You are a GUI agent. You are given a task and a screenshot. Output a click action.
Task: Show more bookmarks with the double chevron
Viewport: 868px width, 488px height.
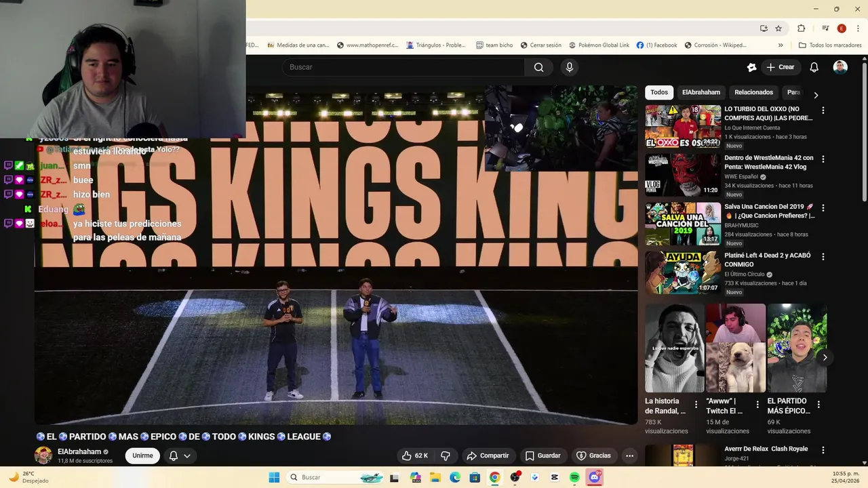(781, 45)
